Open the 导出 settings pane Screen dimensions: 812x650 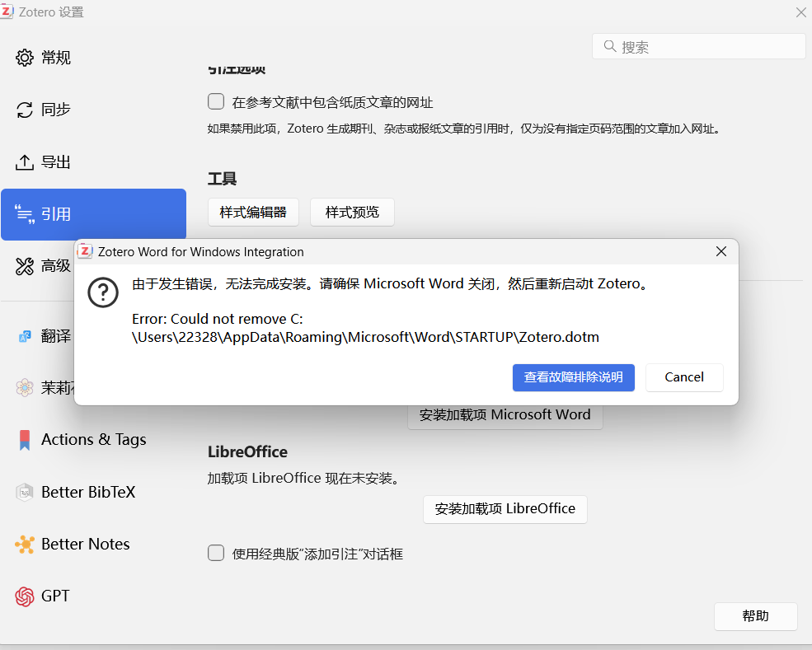tap(93, 162)
